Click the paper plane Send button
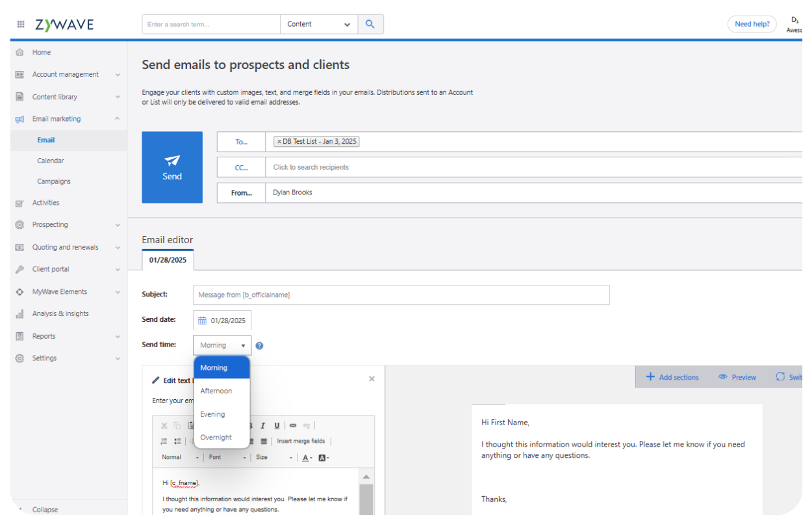The height and width of the screenshot is (526, 812). (x=172, y=167)
